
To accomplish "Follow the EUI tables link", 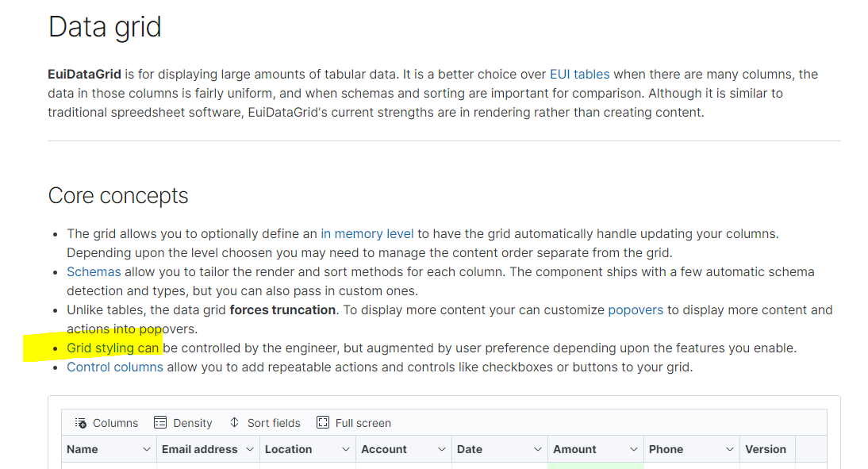I will (x=579, y=74).
